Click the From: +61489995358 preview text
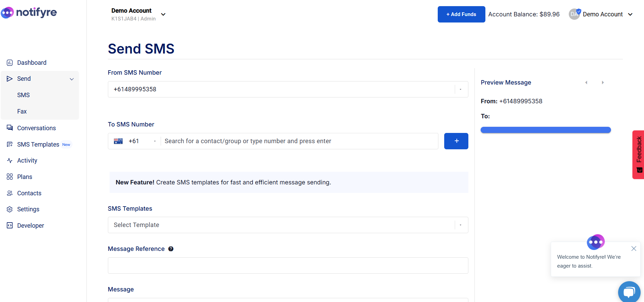The height and width of the screenshot is (302, 644). pos(511,101)
